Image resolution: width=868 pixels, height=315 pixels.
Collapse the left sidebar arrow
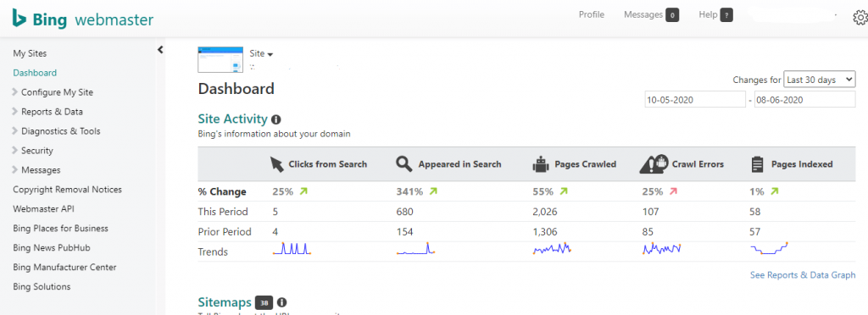click(160, 50)
